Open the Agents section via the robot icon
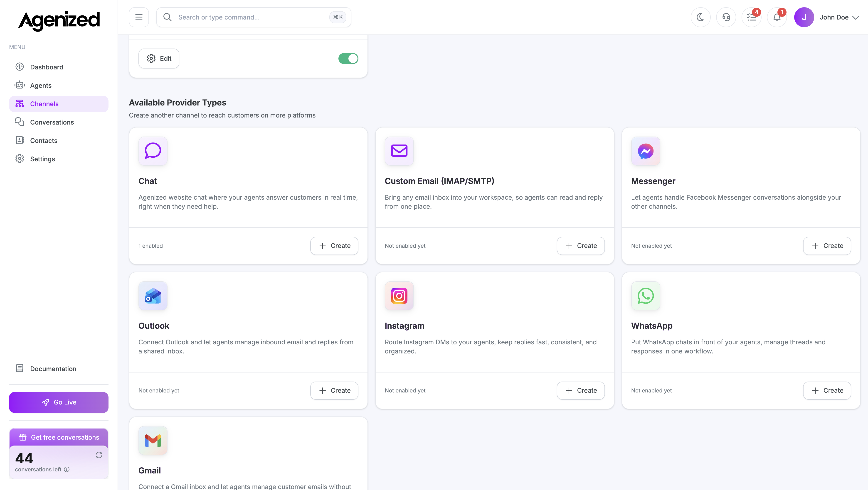The width and height of the screenshot is (868, 490). 19,85
